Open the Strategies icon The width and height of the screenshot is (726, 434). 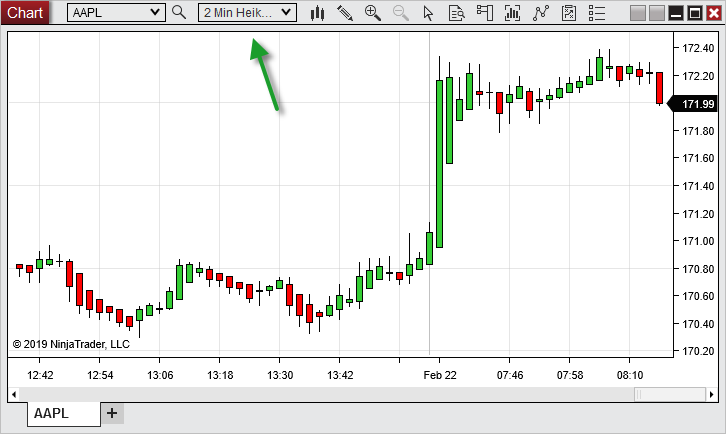click(568, 13)
